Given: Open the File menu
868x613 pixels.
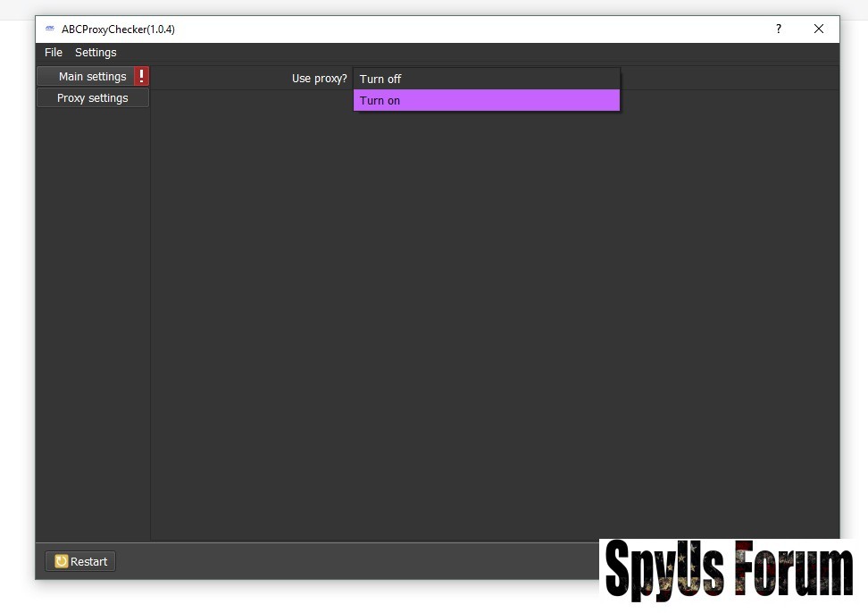Looking at the screenshot, I should pos(54,53).
